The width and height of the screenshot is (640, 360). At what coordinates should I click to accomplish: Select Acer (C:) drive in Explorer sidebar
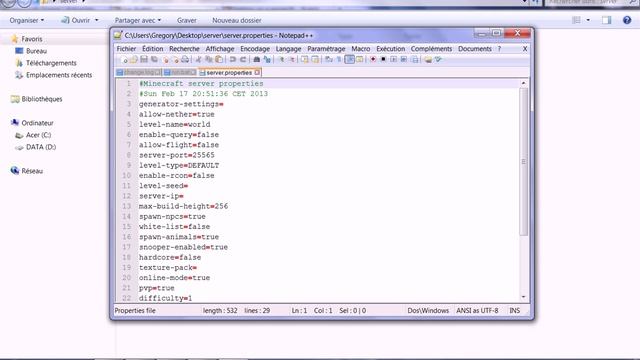[x=38, y=135]
